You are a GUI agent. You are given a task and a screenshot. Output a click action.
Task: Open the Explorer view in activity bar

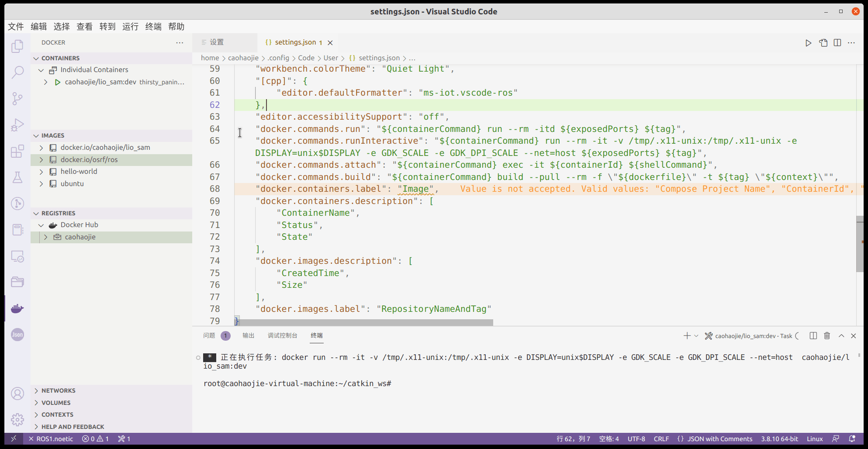(17, 46)
